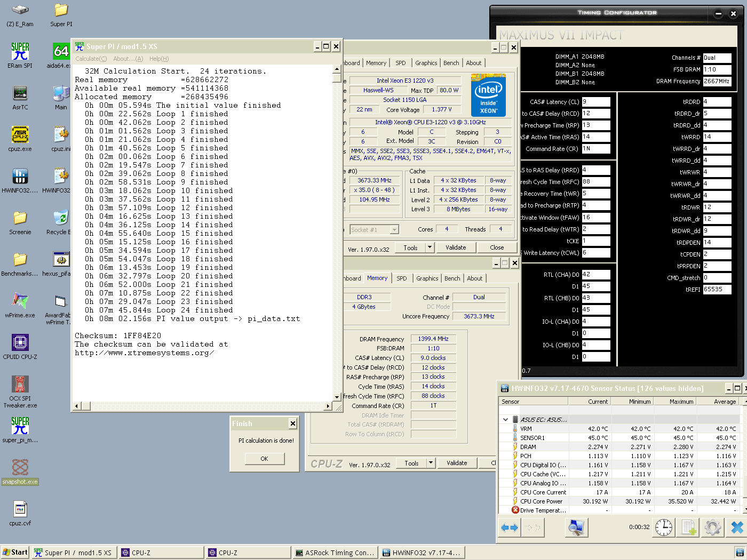The width and height of the screenshot is (747, 560).
Task: Click Super PI vertical scrollbar down arrow
Action: (337, 397)
